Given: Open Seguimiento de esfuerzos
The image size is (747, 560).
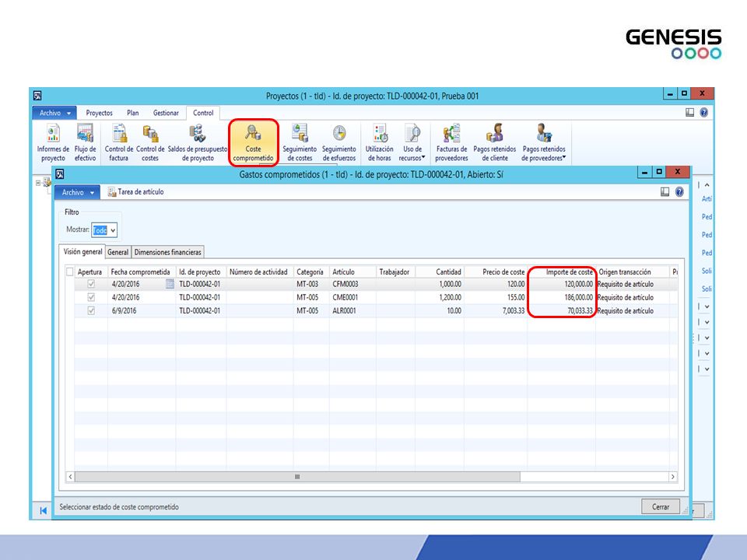Looking at the screenshot, I should click(x=338, y=143).
